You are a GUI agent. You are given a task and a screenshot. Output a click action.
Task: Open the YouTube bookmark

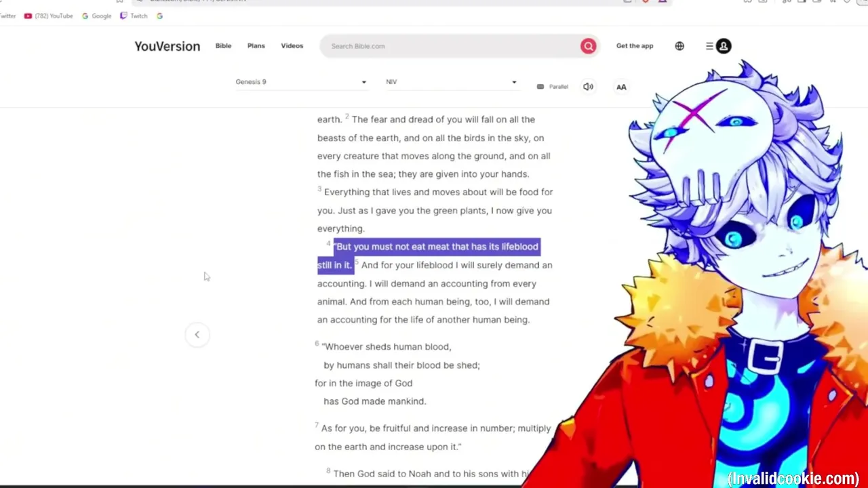pyautogui.click(x=48, y=16)
